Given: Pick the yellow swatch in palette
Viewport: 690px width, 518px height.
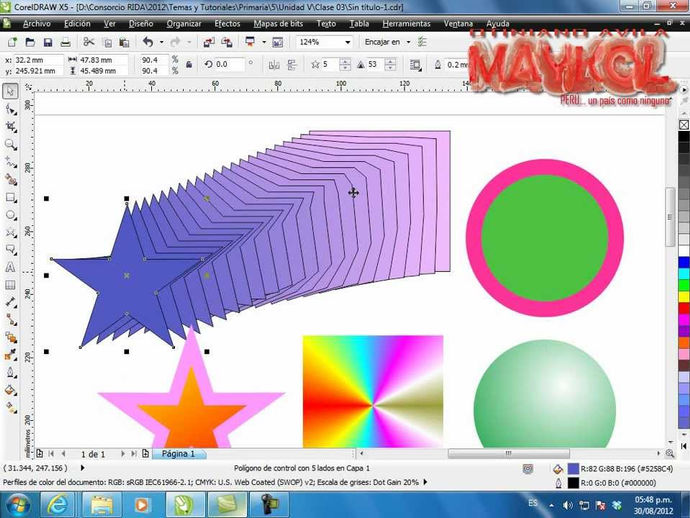Looking at the screenshot, I should [x=684, y=297].
